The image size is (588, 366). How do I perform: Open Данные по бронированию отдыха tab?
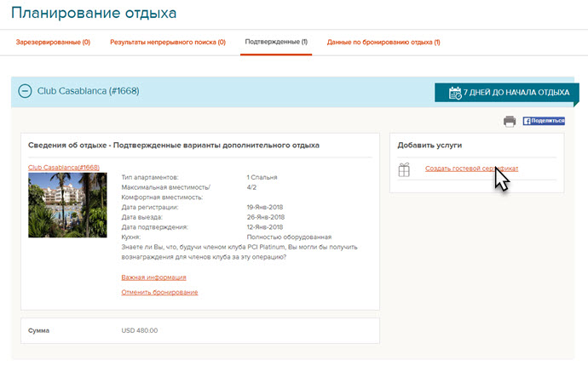[383, 43]
